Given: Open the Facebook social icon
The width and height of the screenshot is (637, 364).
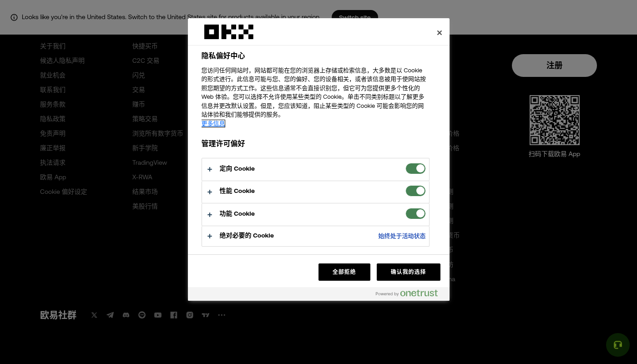Looking at the screenshot, I should (174, 315).
